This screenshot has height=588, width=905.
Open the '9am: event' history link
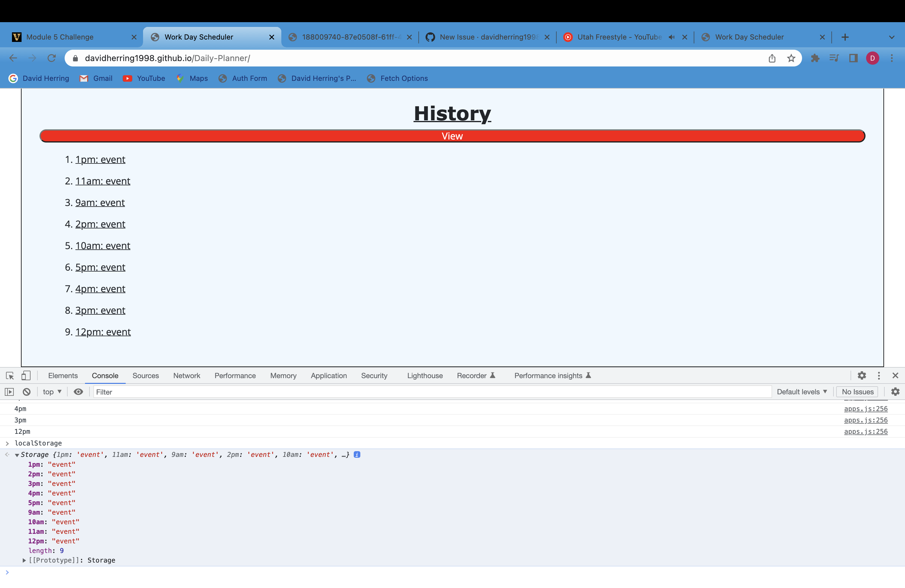pos(100,202)
